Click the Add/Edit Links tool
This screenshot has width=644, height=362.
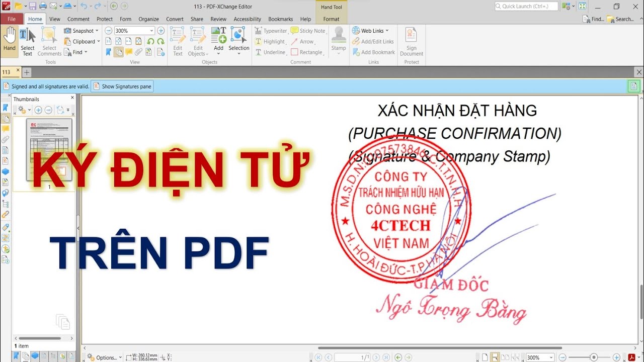click(x=373, y=42)
